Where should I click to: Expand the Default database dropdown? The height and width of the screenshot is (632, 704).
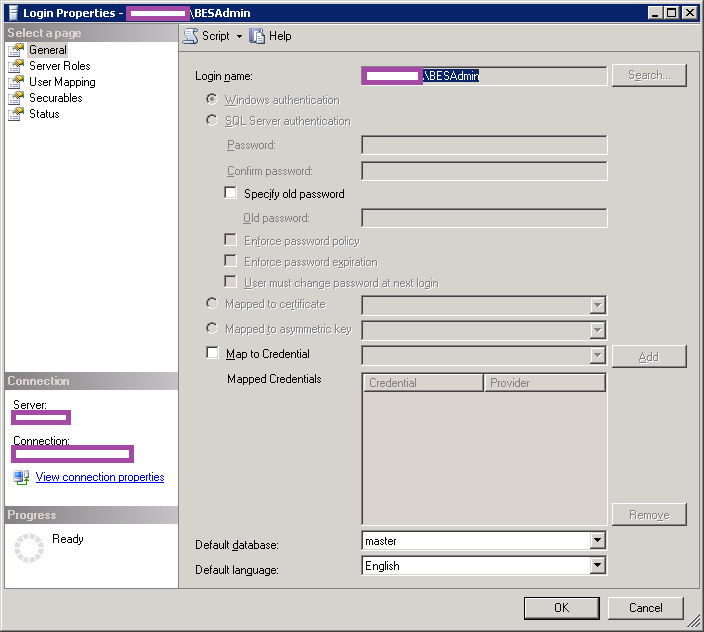coord(597,540)
